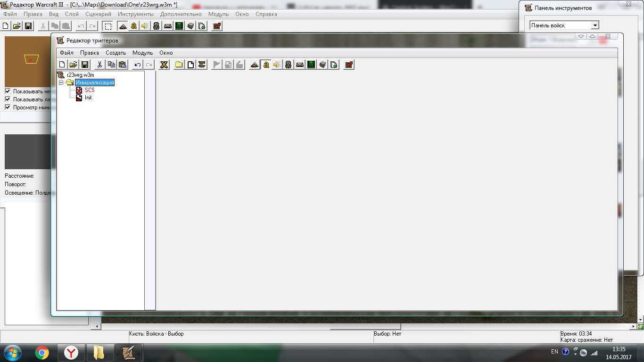This screenshot has width=644, height=362.
Task: Open Object Editor from main editor toolbar
Action: 157,26
